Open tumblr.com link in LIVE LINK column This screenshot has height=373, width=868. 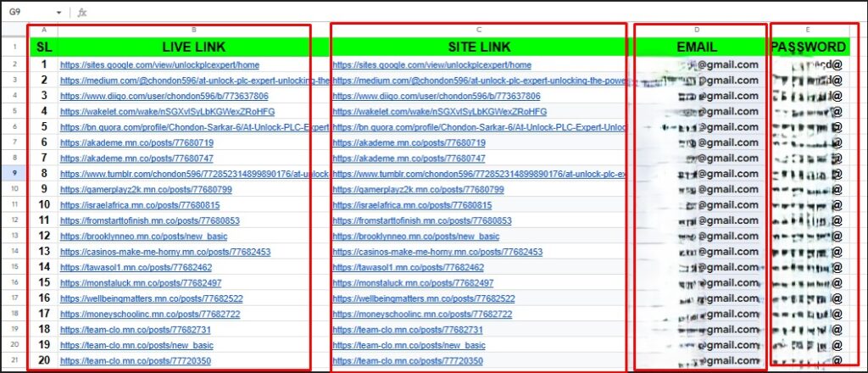[195, 174]
